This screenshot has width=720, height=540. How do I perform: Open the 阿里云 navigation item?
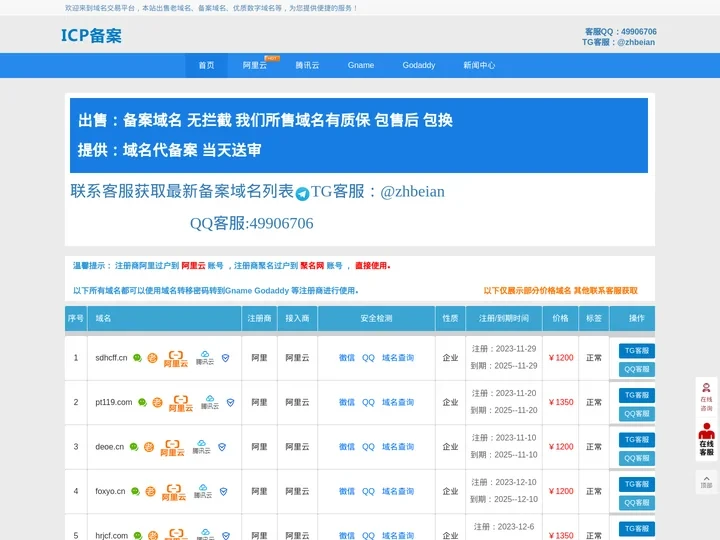[x=255, y=65]
